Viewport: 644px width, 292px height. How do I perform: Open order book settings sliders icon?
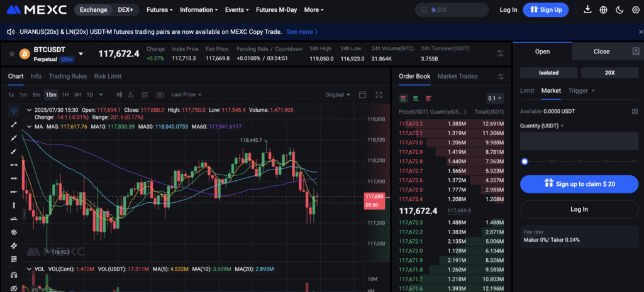500,77
